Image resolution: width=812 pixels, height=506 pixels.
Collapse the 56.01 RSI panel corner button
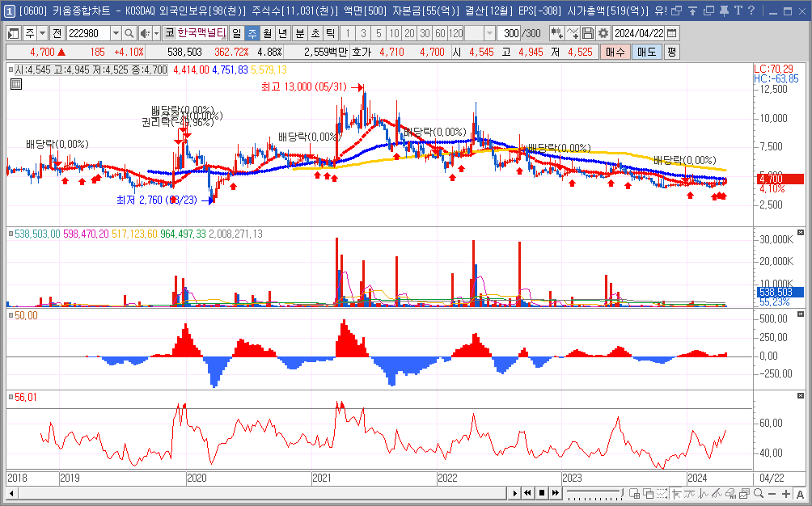801,396
